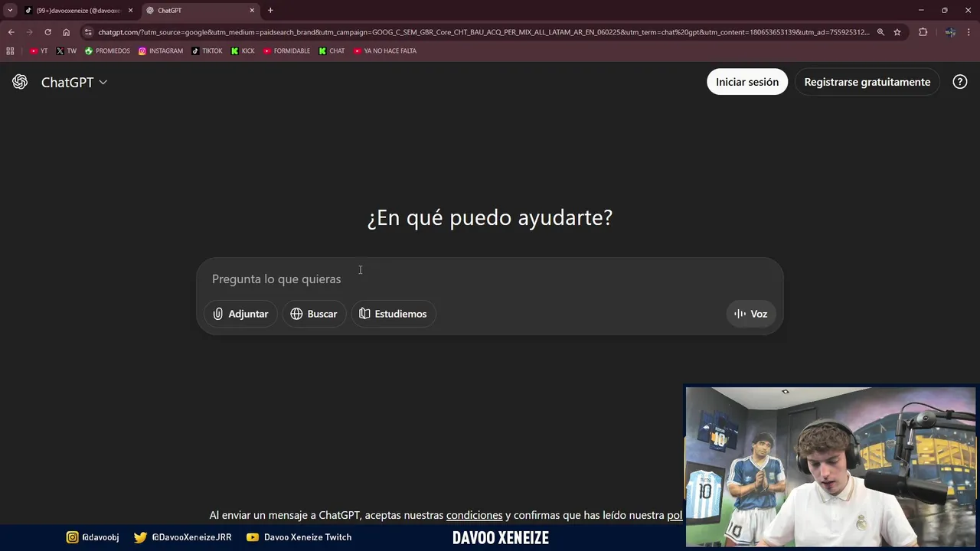Open a new browser tab

coord(270,10)
